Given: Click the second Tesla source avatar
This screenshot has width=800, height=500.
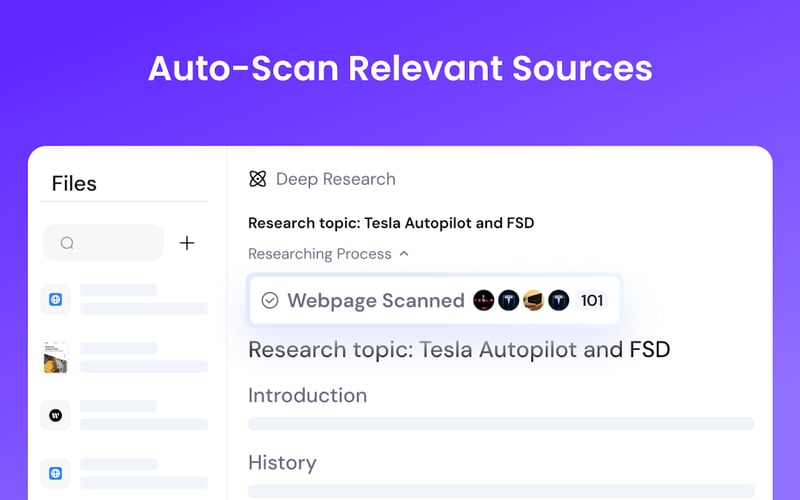Looking at the screenshot, I should click(x=509, y=301).
